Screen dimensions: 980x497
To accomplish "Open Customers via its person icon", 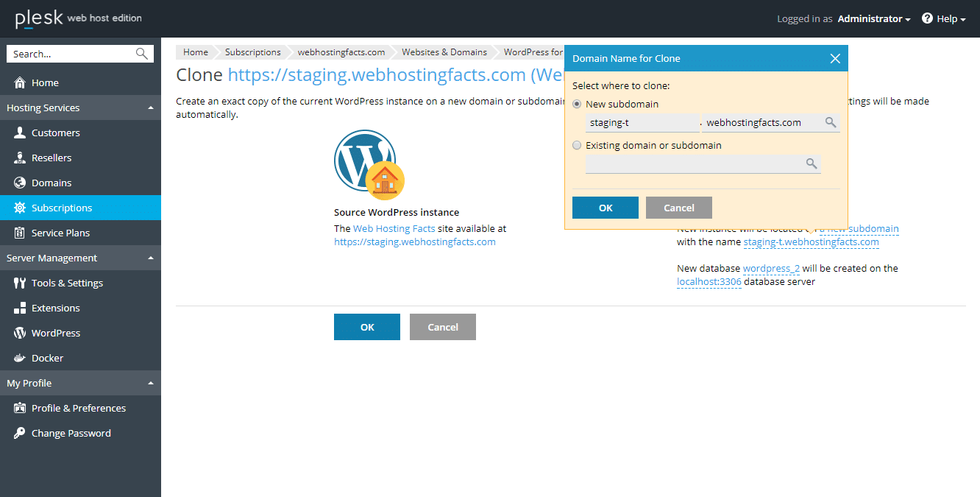I will (20, 133).
